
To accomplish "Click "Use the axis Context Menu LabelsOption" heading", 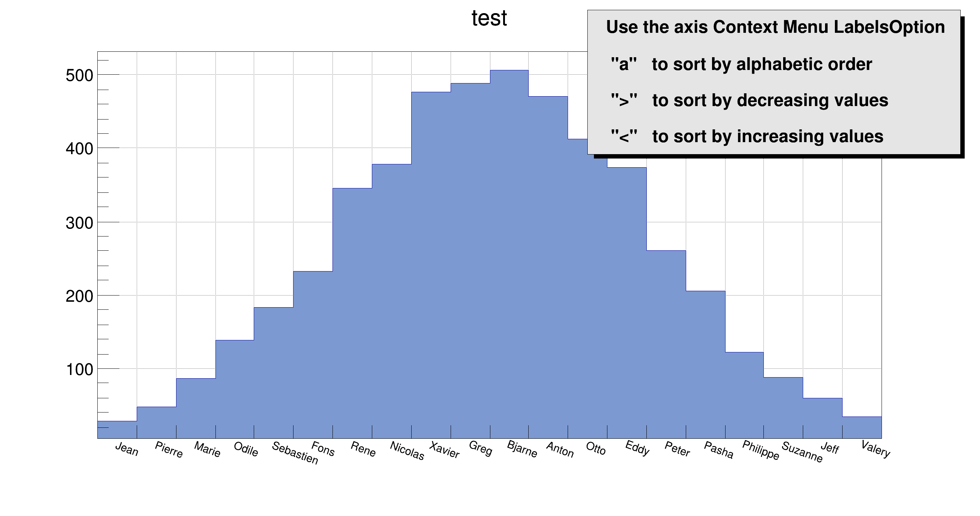I will tap(775, 27).
